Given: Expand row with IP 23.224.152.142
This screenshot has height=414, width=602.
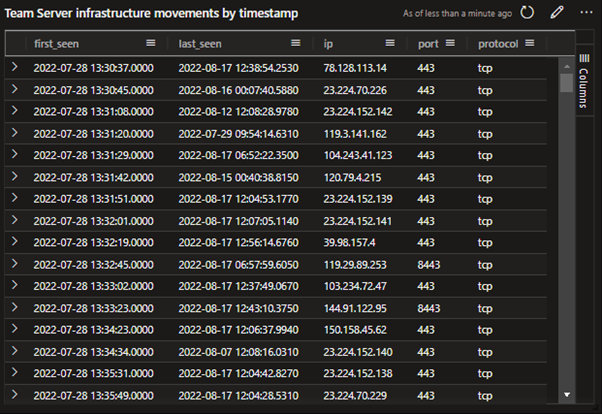Looking at the screenshot, I should 15,111.
